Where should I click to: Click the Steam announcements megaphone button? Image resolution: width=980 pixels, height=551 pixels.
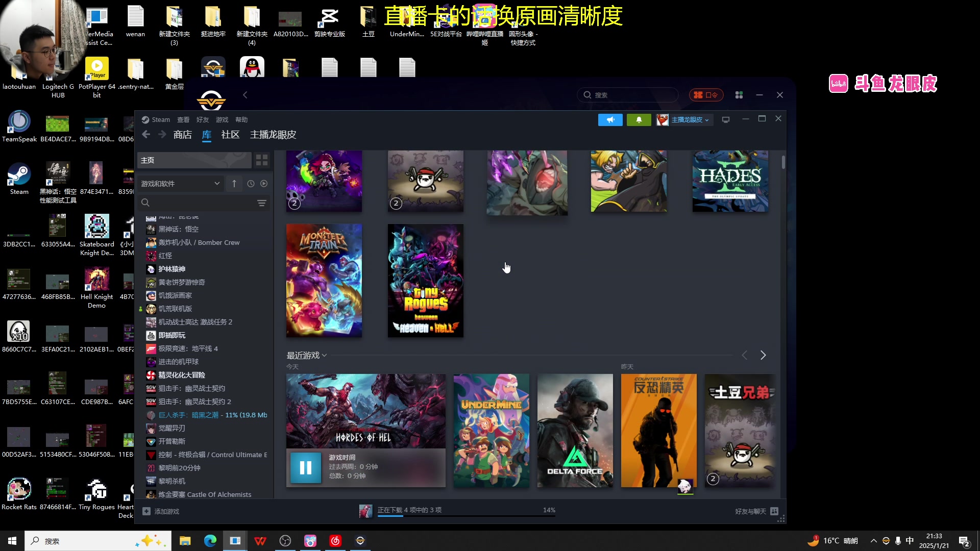(610, 120)
